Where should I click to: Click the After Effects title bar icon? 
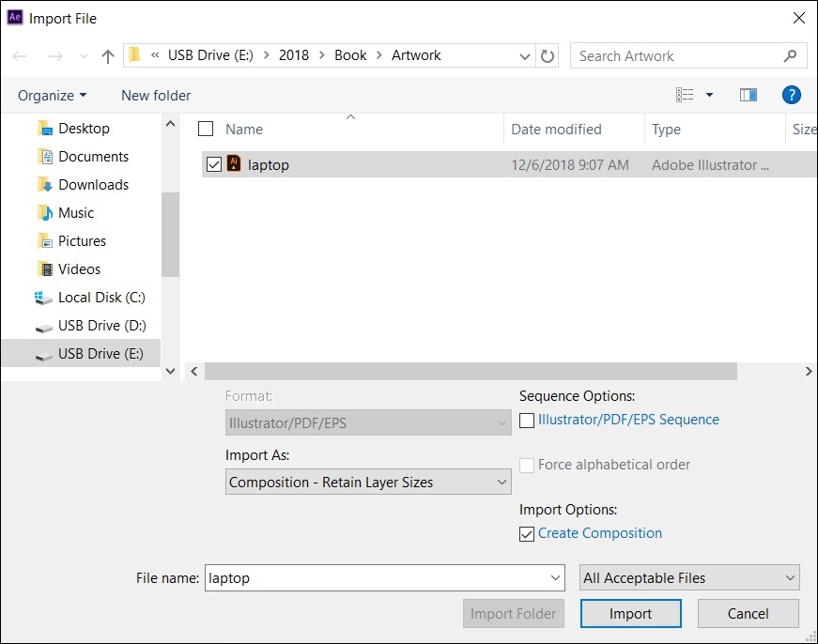click(15, 17)
